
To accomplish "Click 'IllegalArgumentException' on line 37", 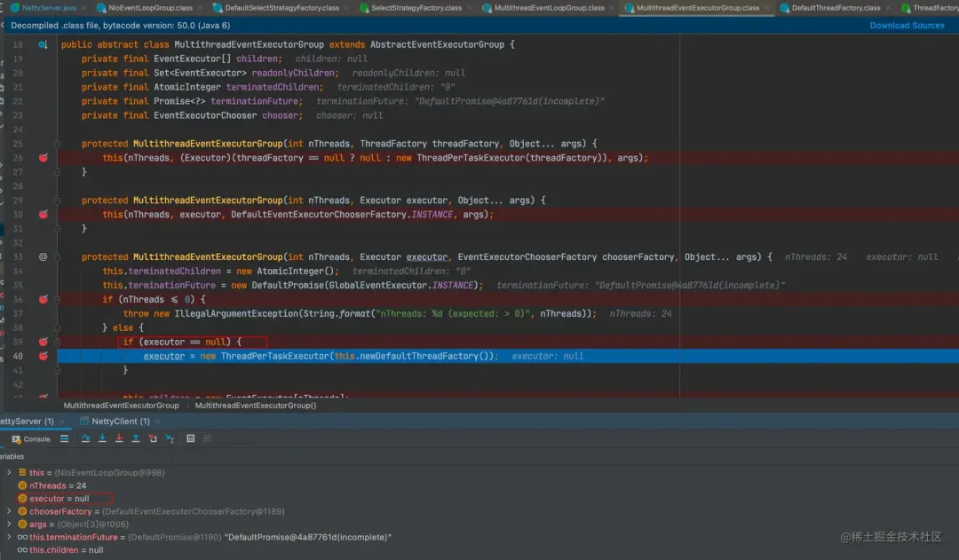I will click(236, 313).
